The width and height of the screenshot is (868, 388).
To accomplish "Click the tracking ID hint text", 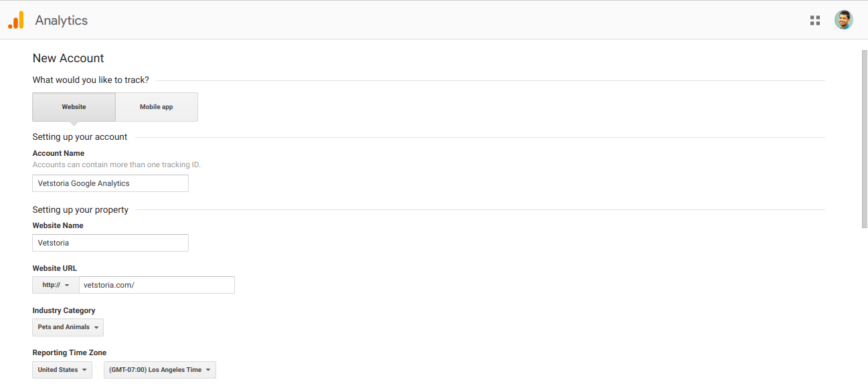I will click(x=116, y=165).
